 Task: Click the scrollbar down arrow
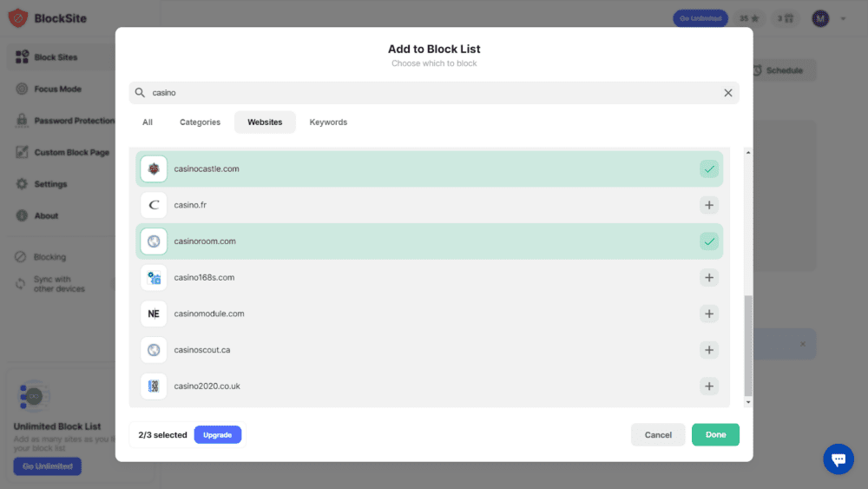tap(748, 403)
